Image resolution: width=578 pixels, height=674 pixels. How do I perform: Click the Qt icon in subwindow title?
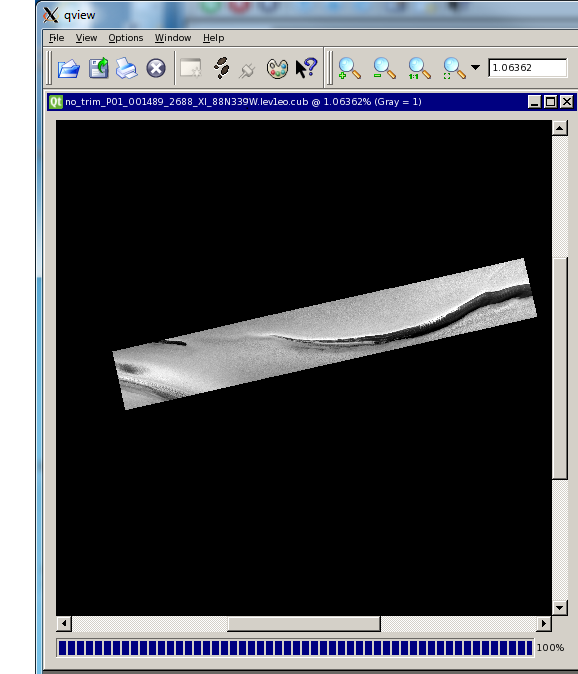click(55, 102)
